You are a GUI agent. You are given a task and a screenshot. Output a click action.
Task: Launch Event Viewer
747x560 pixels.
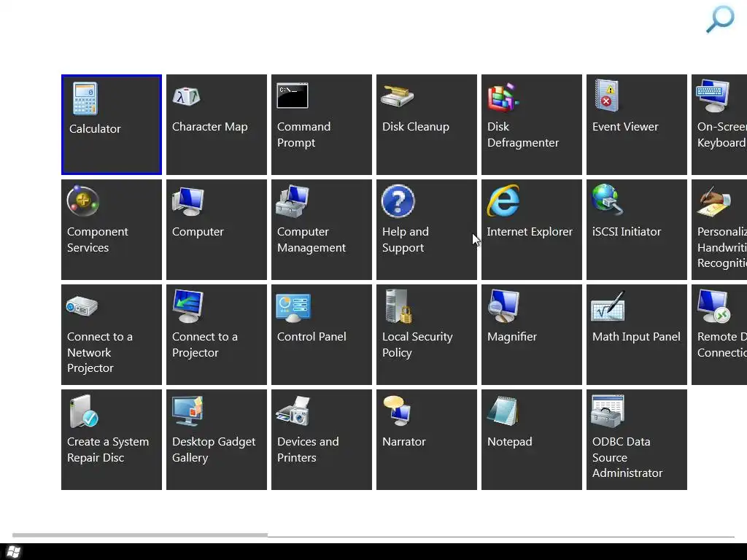click(x=637, y=125)
